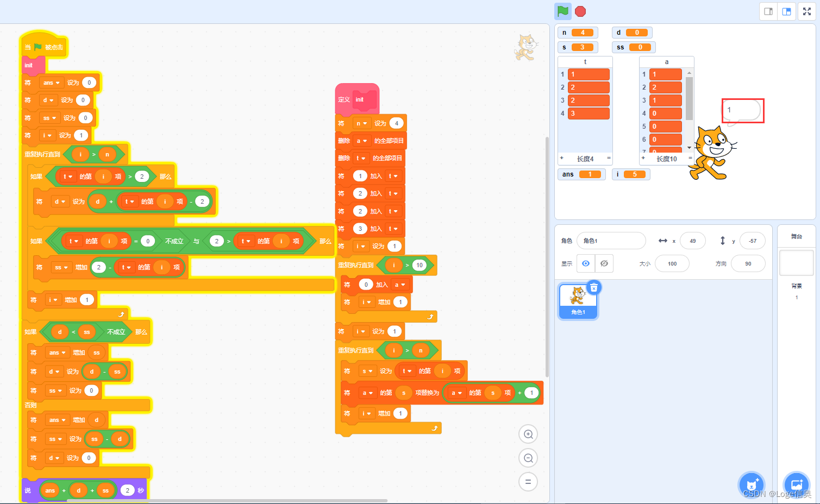Edit value 10 in repeat until i > 10
The image size is (820, 504).
[419, 265]
